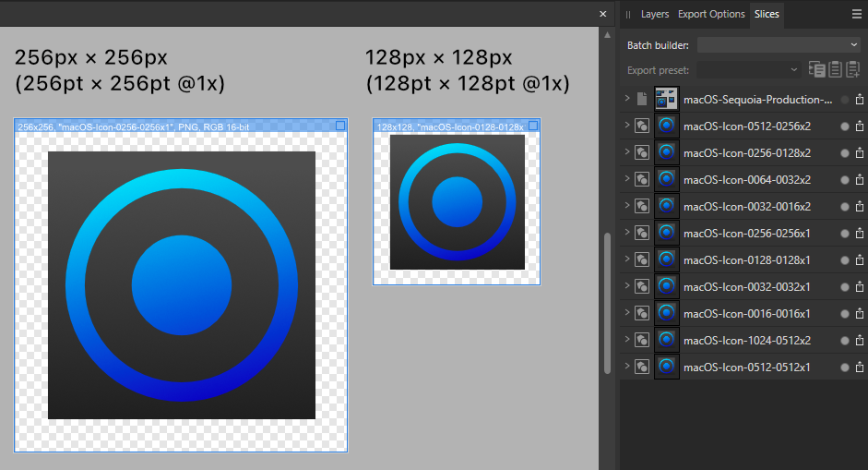Export the macOS-Icon-0256-0256x1 slice using its share icon
The width and height of the screenshot is (868, 470).
(859, 234)
